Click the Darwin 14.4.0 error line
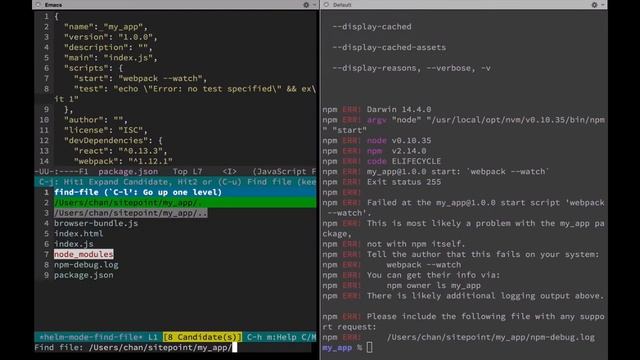The height and width of the screenshot is (360, 640). tap(376, 109)
